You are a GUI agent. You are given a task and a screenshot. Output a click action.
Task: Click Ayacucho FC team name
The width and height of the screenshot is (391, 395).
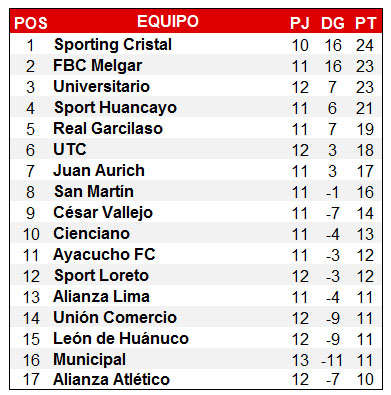pos(104,255)
